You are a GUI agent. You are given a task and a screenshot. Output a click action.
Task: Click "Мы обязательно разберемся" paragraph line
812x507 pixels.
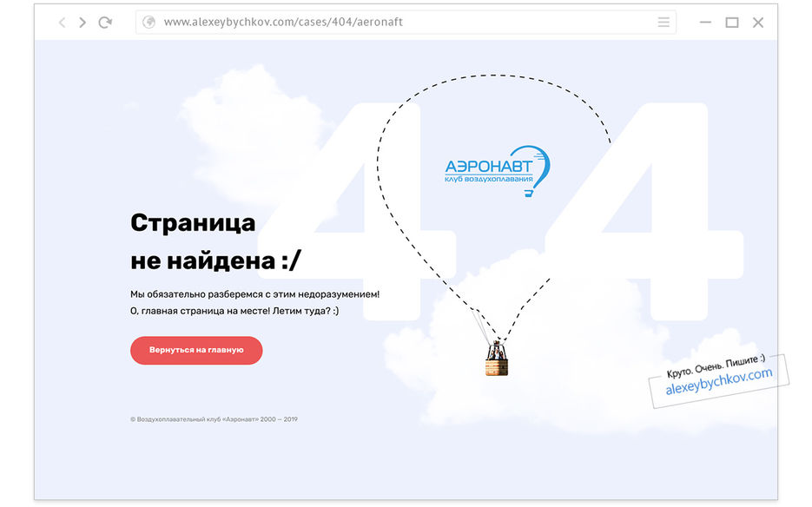coord(254,294)
